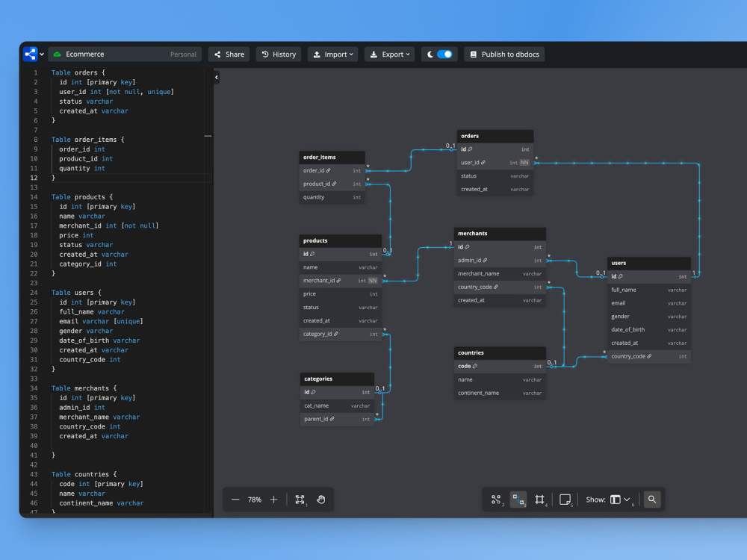Click the moon icon beside the toggle
This screenshot has width=747, height=560.
430,55
